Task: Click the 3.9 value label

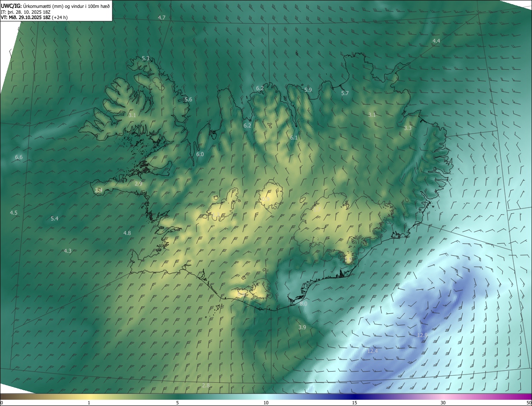Action: (302, 327)
